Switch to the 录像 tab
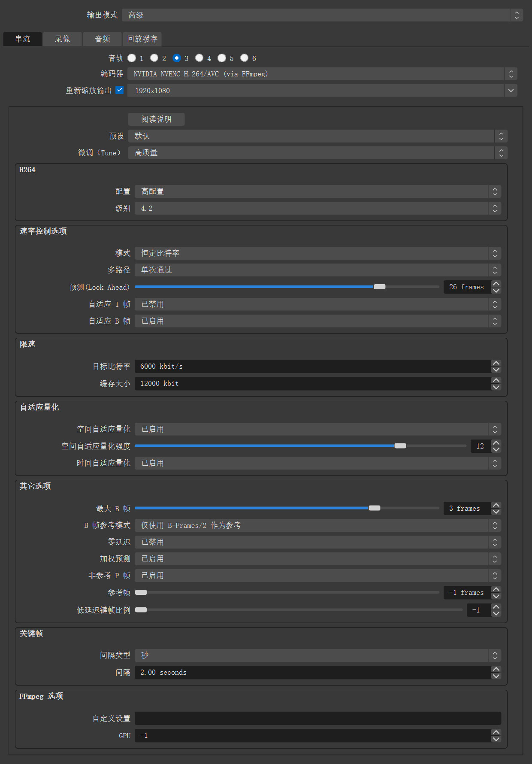This screenshot has height=764, width=532. pos(63,39)
